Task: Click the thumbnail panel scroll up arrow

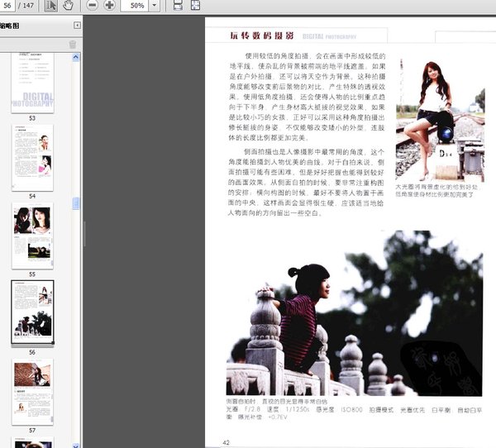Action: click(76, 57)
